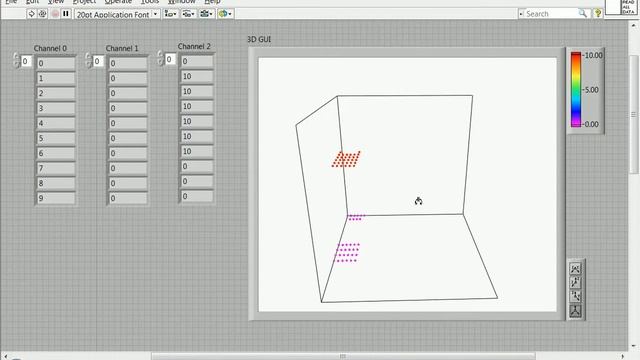
Task: Open the Resize Objects dropdown
Action: pos(207,14)
